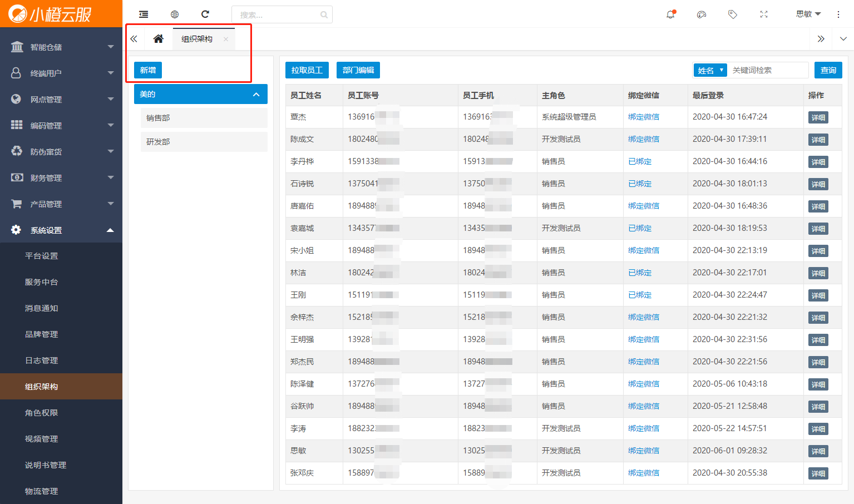854x504 pixels.
Task: Click the 终端用户 user icon
Action: [17, 73]
